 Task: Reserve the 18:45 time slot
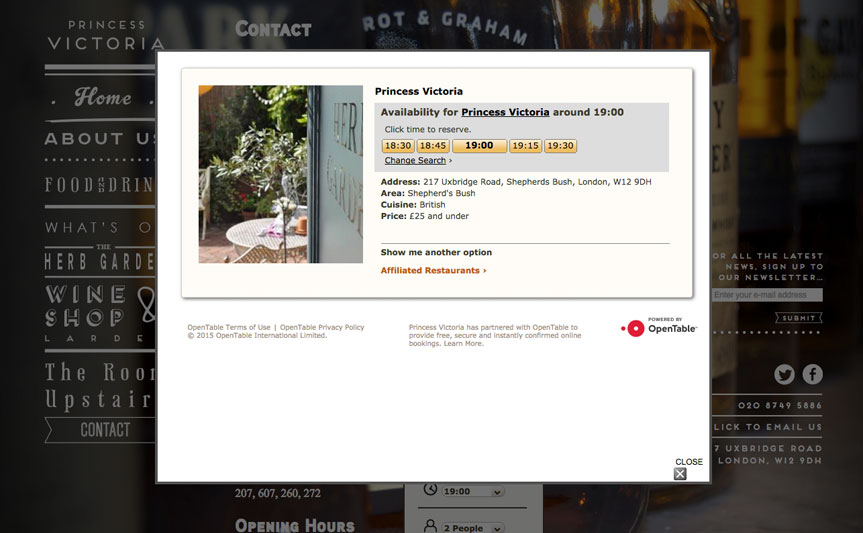pos(433,146)
